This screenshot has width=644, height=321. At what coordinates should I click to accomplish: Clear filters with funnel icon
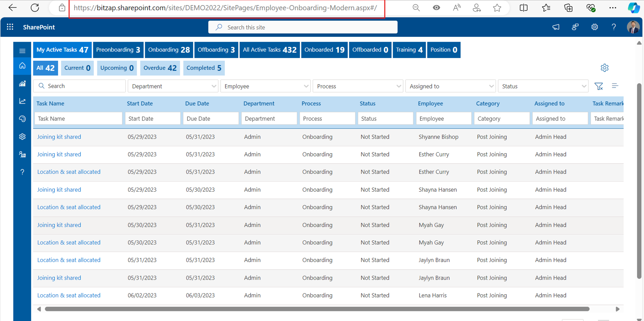pos(599,86)
